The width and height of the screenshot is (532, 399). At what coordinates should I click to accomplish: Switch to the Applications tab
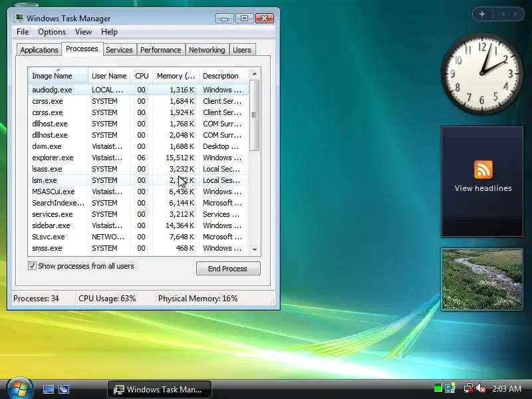pyautogui.click(x=39, y=50)
